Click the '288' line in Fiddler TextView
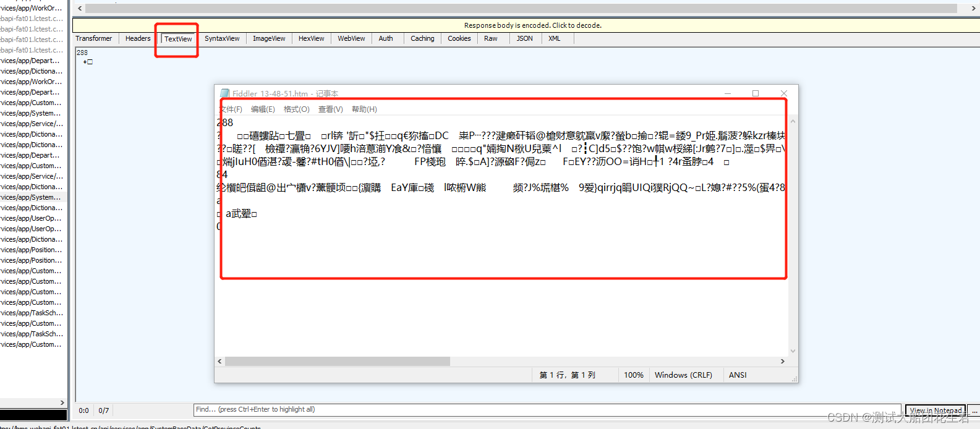The height and width of the screenshot is (429, 980). (82, 53)
